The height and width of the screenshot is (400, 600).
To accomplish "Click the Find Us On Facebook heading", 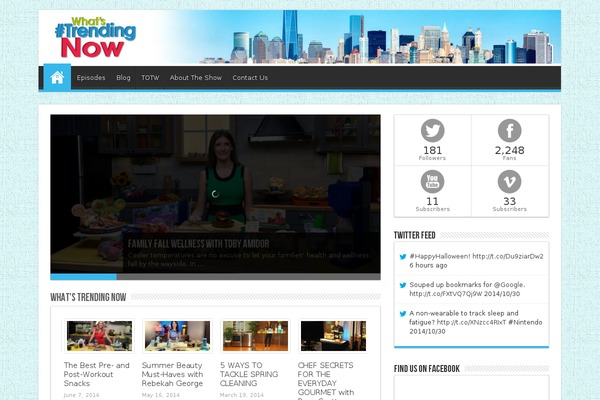I will pos(427,369).
